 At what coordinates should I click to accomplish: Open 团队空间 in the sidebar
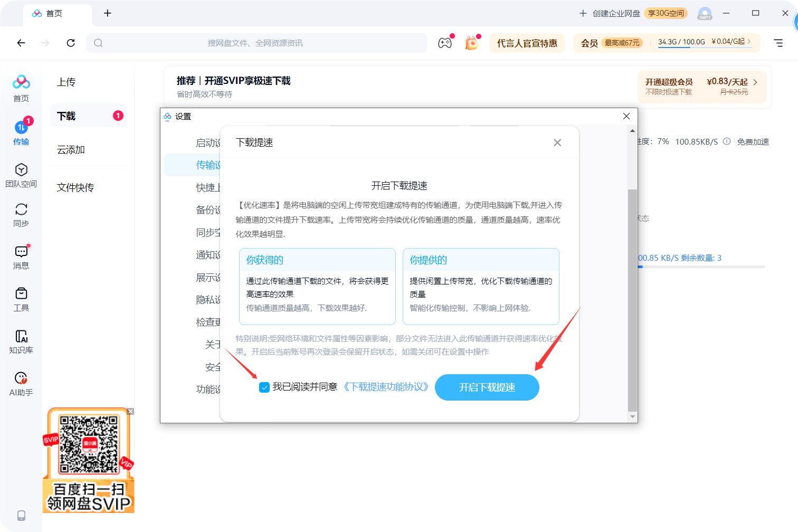(x=21, y=175)
